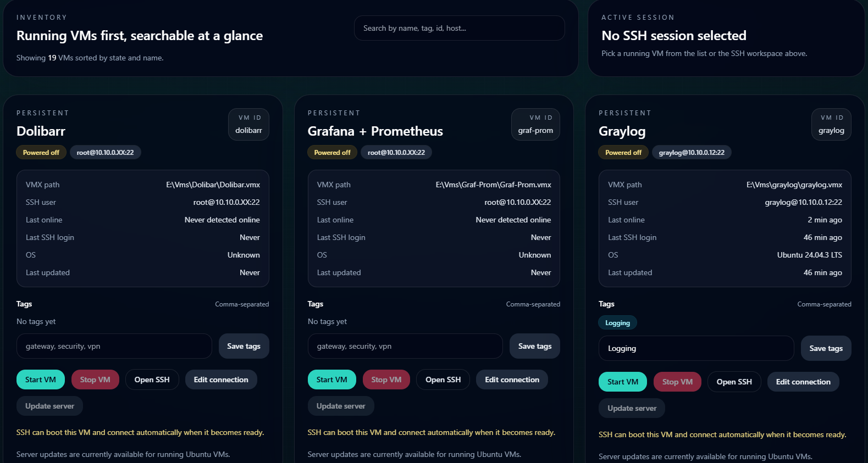Click the VM search field
868x463 pixels.
point(459,28)
